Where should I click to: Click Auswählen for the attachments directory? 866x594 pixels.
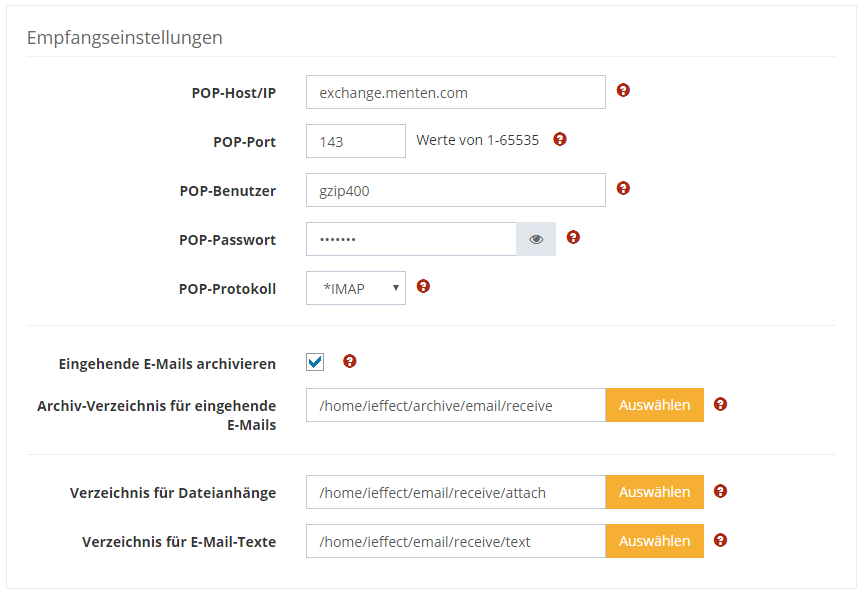(x=654, y=492)
